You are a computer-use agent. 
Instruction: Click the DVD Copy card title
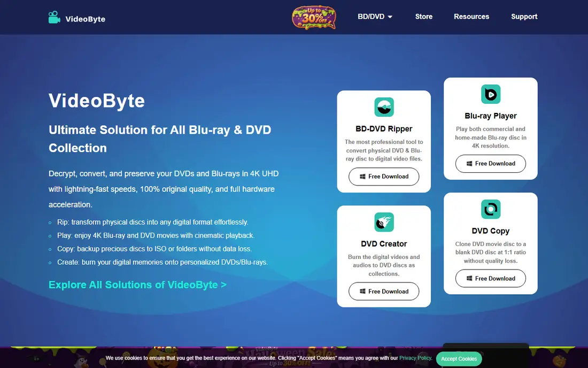(x=491, y=231)
